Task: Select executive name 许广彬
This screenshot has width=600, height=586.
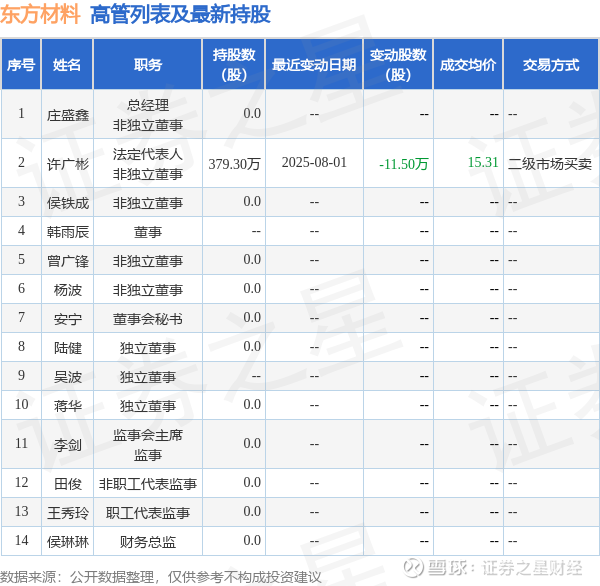Action: [x=68, y=164]
